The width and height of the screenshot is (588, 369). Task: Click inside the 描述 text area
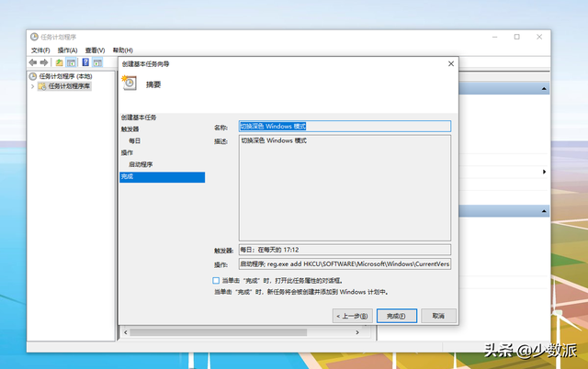click(x=345, y=188)
